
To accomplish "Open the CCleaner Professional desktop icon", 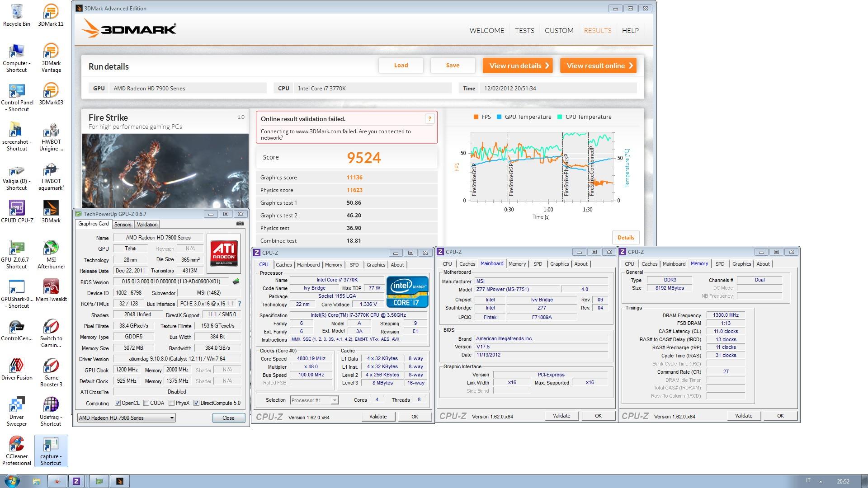I will 17,451.
